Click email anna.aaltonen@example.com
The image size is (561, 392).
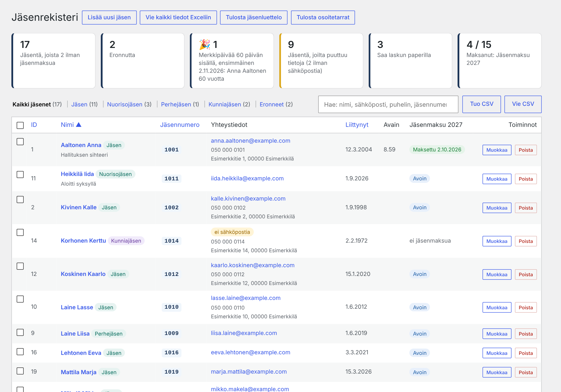point(250,141)
